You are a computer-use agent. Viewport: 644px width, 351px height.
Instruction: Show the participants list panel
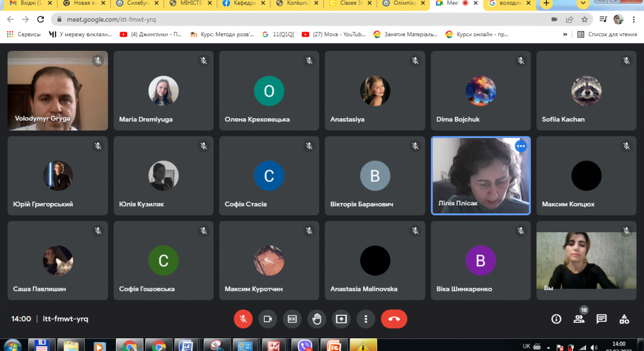[579, 319]
